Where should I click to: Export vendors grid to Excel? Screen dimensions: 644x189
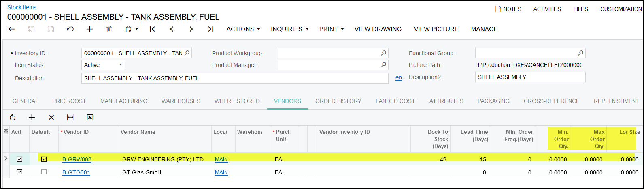tap(90, 118)
